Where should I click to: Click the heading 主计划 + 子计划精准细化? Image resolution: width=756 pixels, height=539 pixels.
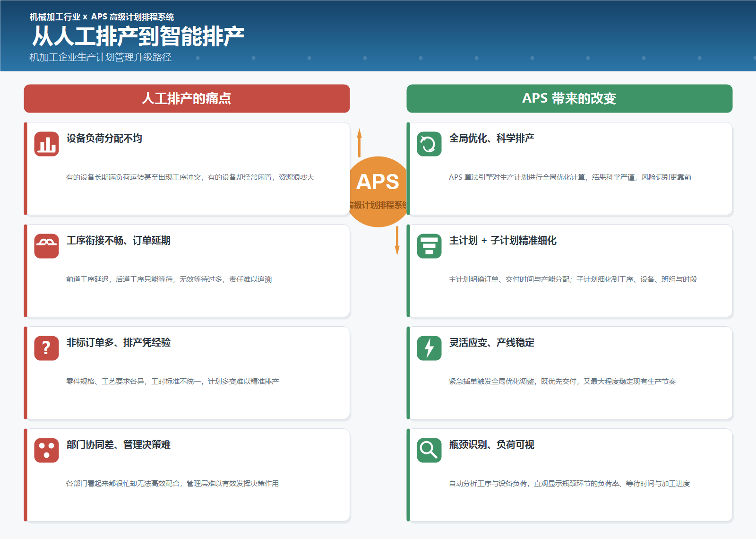coord(503,240)
